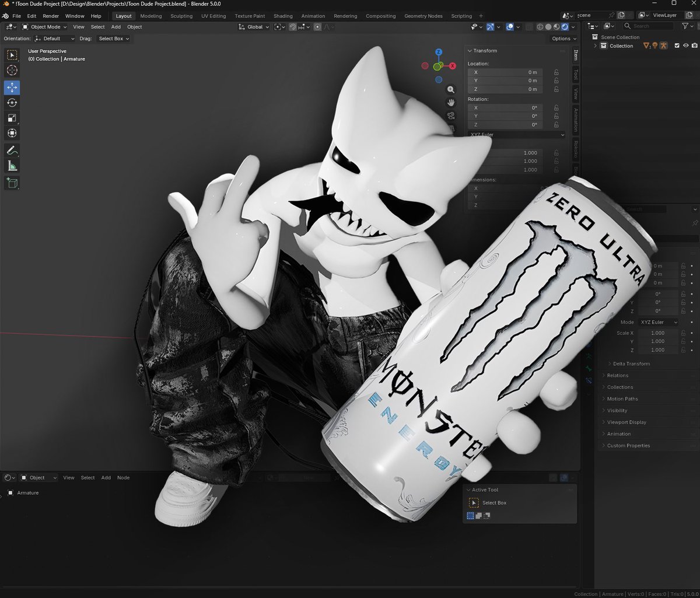Click the pin icon in the Properties editor
Screen dimensions: 700x598
(694, 223)
